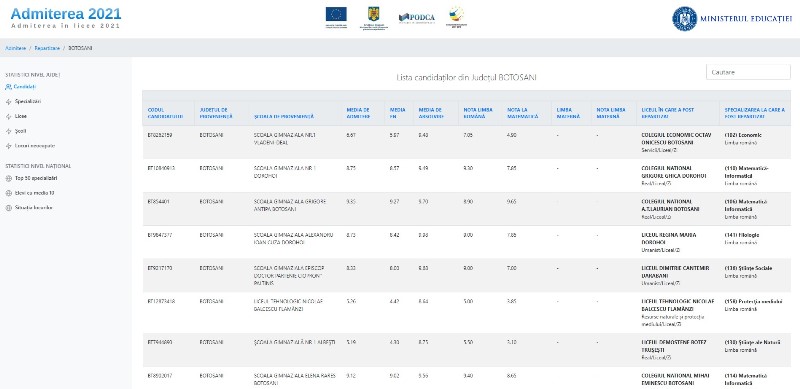Click the Admiterea 2021 site title

pos(66,14)
